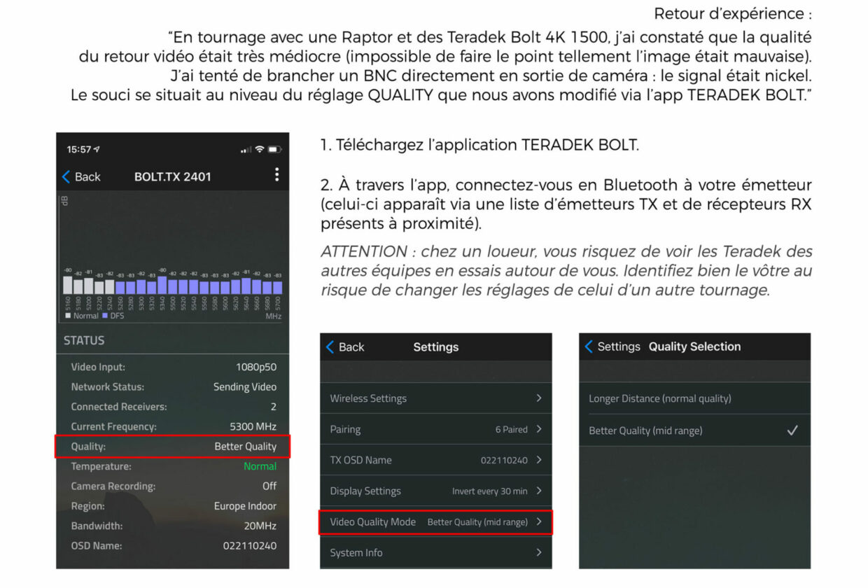Click the 6 Paired value
This screenshot has width=868, height=588.
(512, 430)
